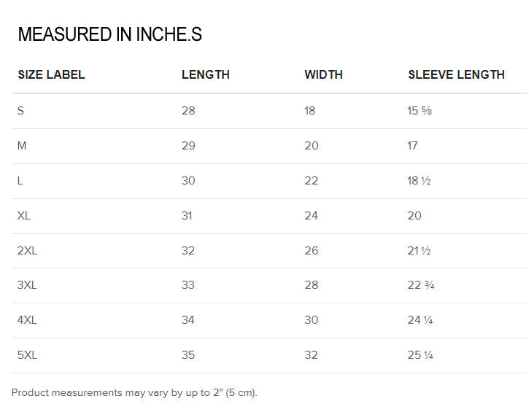Click the SLEEVE LENGTH column header
The height and width of the screenshot is (420, 529).
(456, 74)
